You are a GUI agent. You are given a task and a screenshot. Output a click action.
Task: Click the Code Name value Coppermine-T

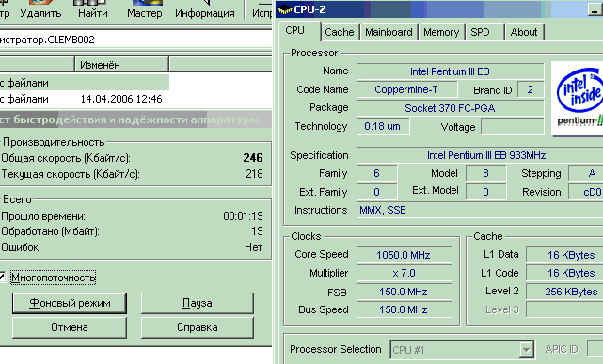406,89
